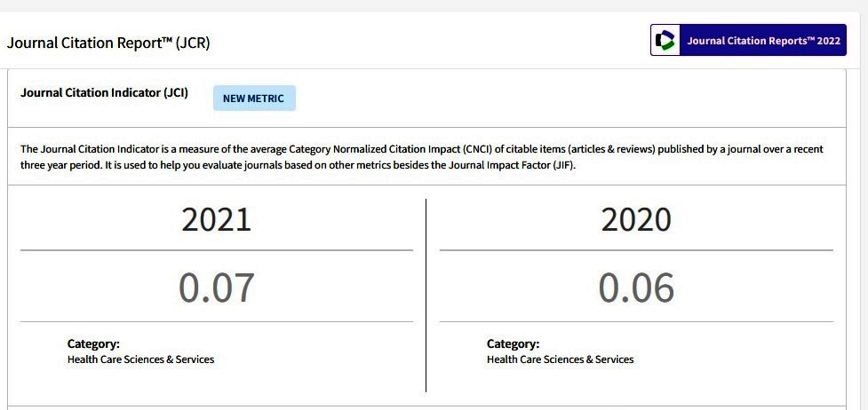
Task: Click Category label under 2020
Action: pyautogui.click(x=513, y=343)
